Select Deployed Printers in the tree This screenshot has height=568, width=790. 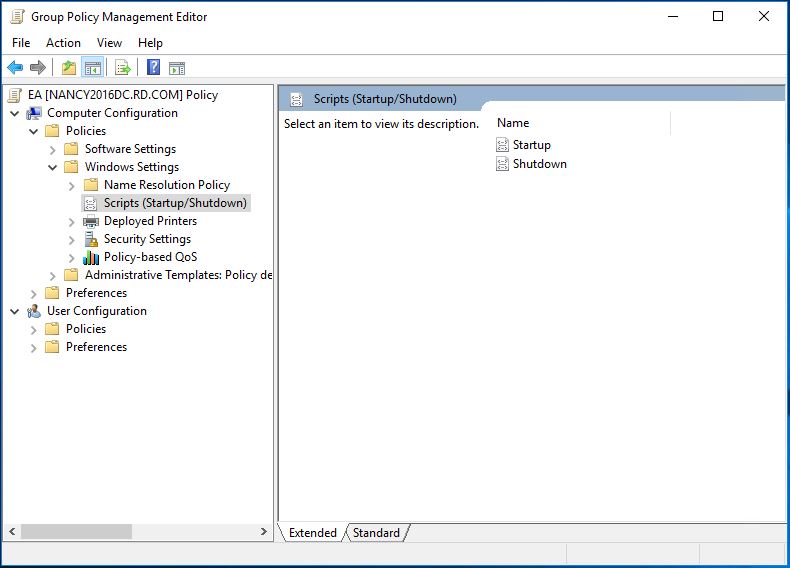click(150, 221)
